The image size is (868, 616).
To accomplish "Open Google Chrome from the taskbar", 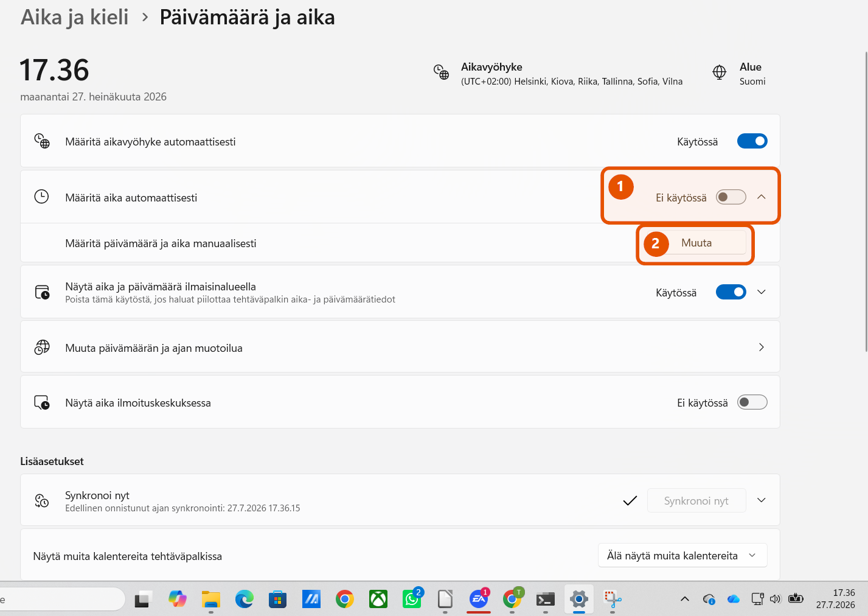I will pyautogui.click(x=345, y=600).
